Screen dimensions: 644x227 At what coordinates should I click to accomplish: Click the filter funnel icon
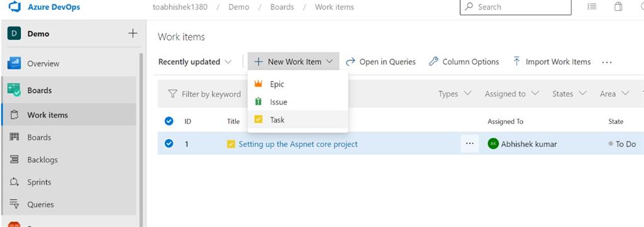(172, 94)
